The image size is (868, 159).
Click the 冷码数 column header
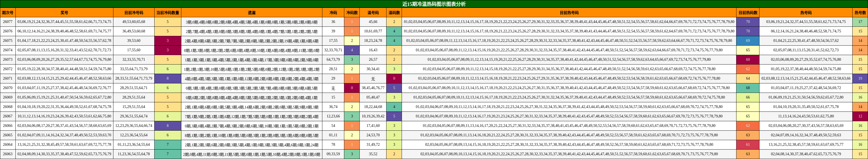click(352, 13)
